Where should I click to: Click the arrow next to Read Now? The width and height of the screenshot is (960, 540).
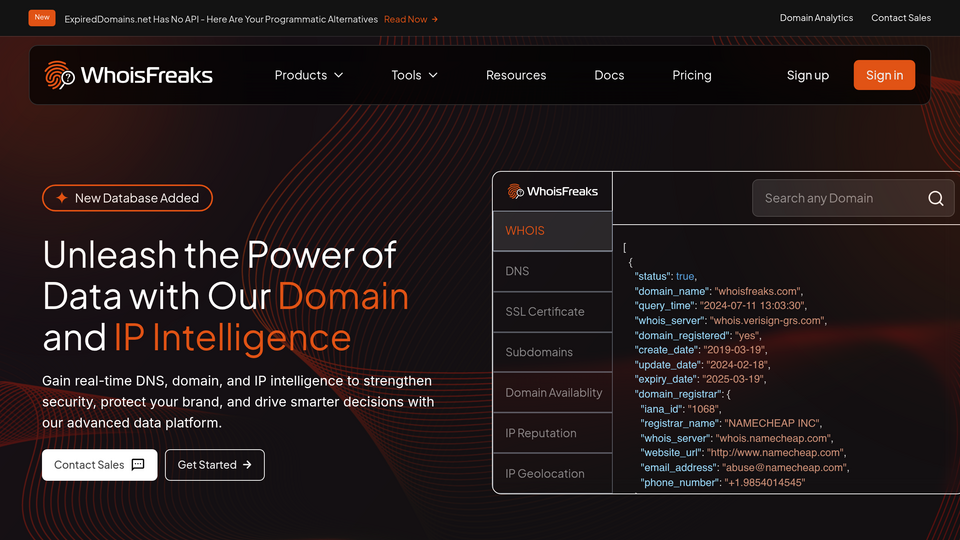point(435,20)
